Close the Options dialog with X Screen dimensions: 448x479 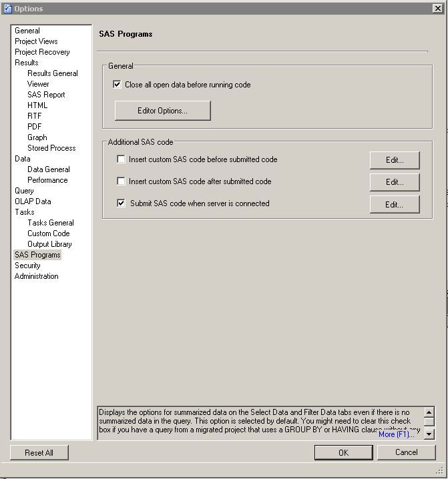438,8
